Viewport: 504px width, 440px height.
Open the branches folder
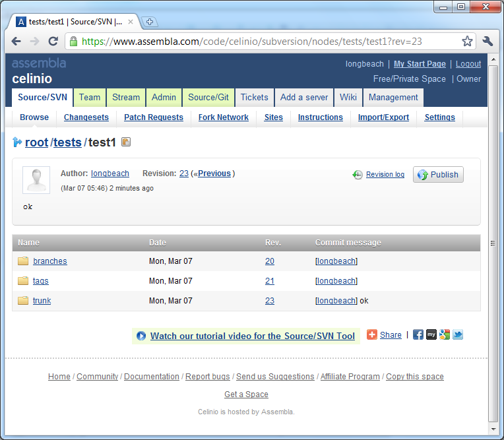[49, 261]
